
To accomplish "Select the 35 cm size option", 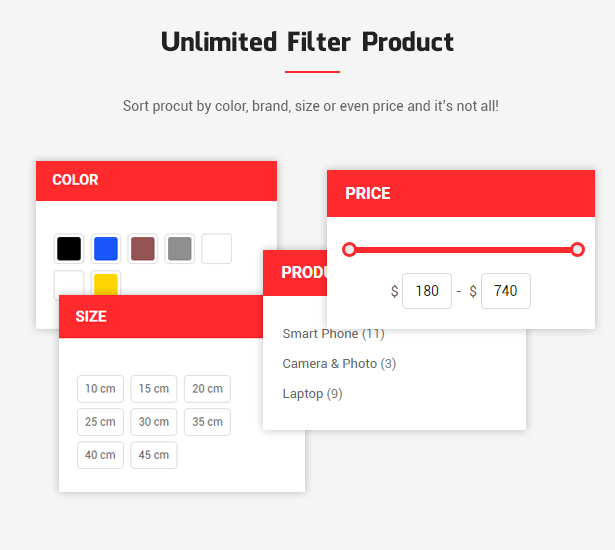I will tap(207, 422).
